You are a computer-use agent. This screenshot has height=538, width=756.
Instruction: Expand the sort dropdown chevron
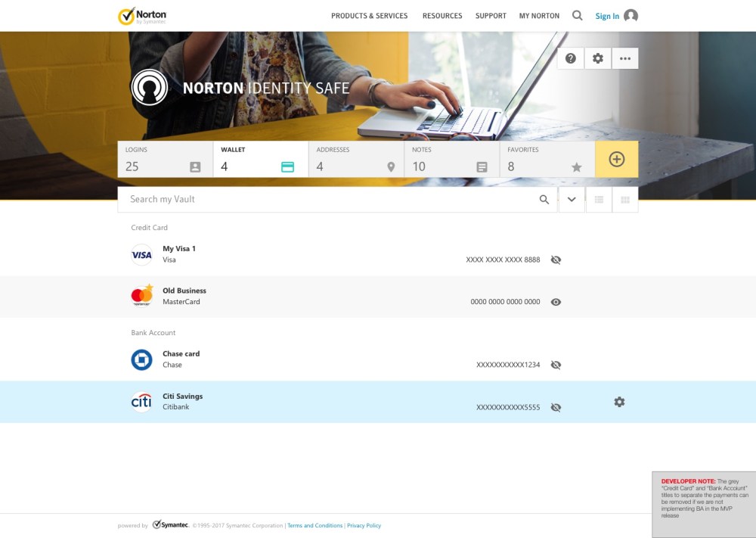pos(572,200)
